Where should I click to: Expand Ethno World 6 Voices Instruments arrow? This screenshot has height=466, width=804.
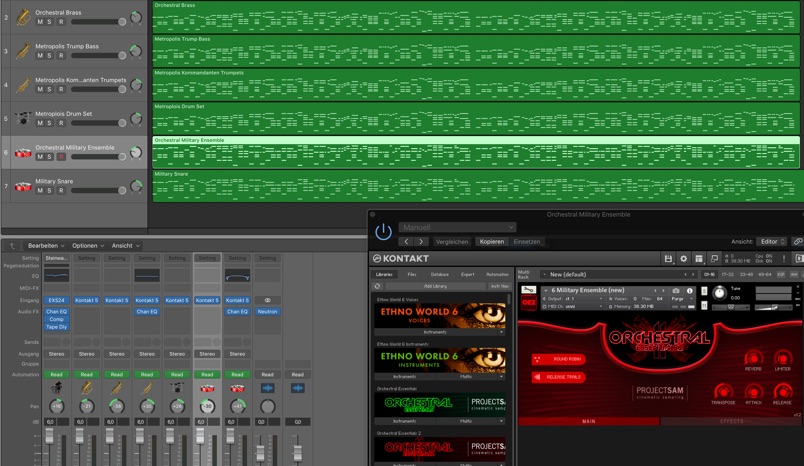coord(501,332)
